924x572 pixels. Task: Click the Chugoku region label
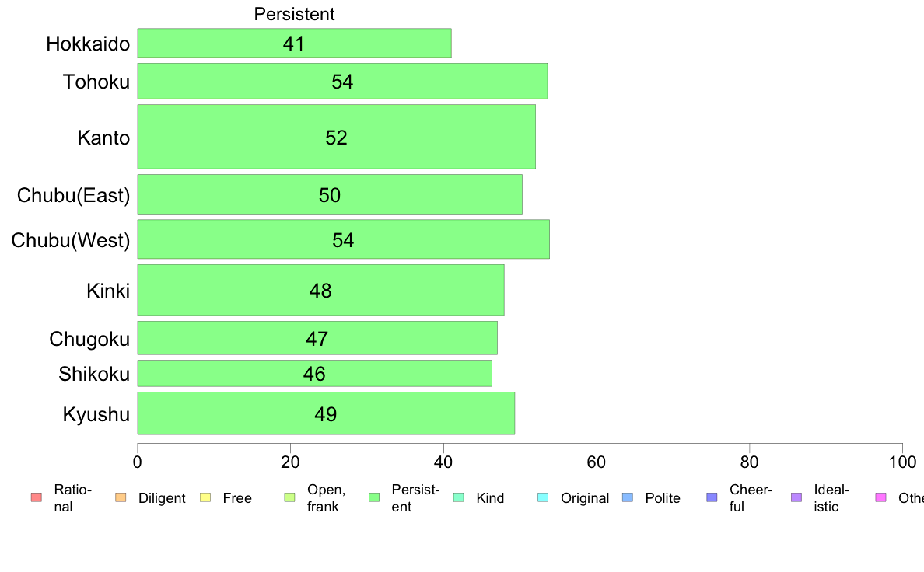point(89,340)
